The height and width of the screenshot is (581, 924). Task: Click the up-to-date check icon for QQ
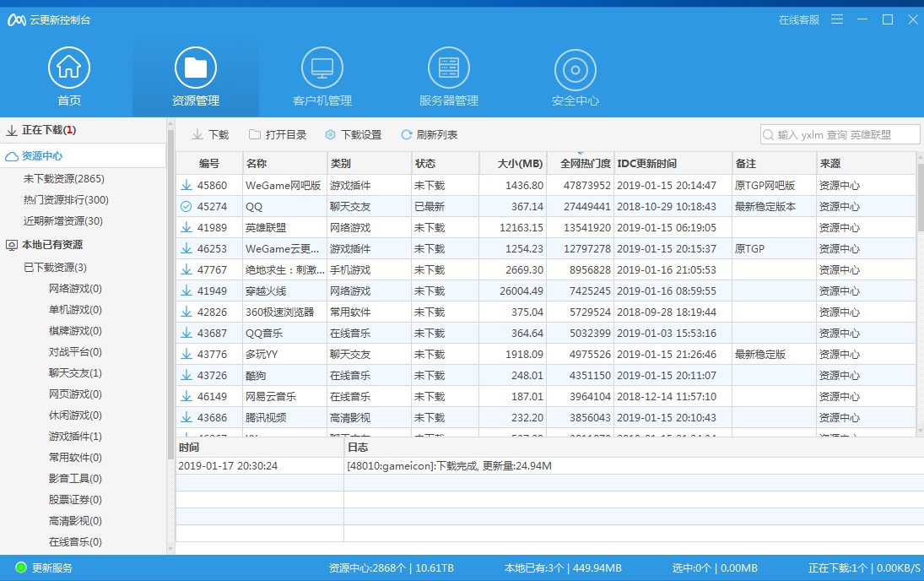(x=186, y=206)
